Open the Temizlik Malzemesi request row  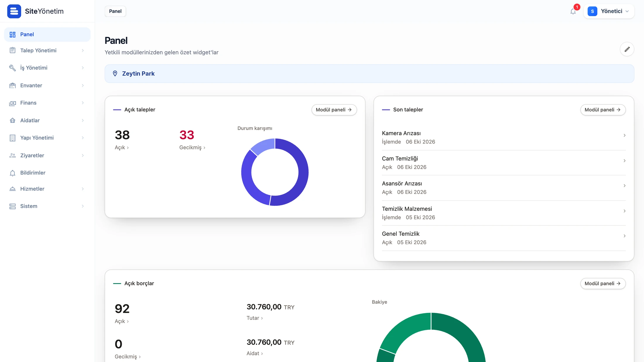[504, 213]
